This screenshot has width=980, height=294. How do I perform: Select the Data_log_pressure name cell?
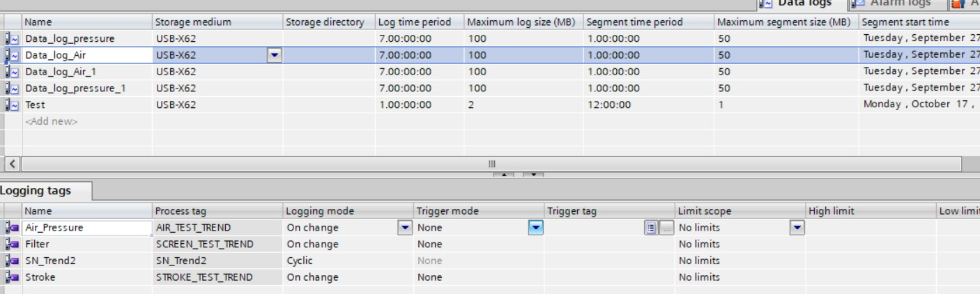pyautogui.click(x=86, y=39)
